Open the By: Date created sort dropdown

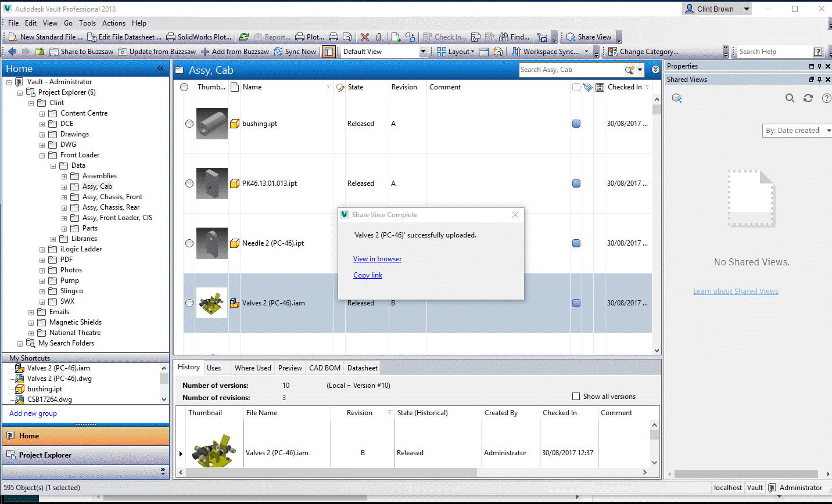click(797, 131)
